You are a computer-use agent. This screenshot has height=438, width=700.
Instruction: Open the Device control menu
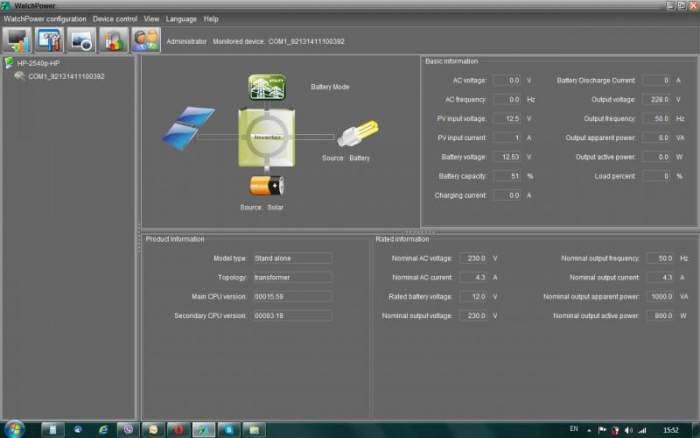click(x=115, y=19)
